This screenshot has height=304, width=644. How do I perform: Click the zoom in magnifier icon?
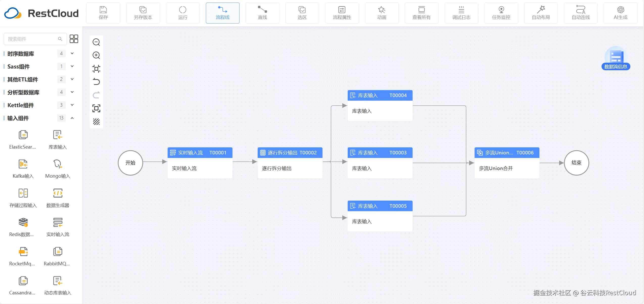96,55
